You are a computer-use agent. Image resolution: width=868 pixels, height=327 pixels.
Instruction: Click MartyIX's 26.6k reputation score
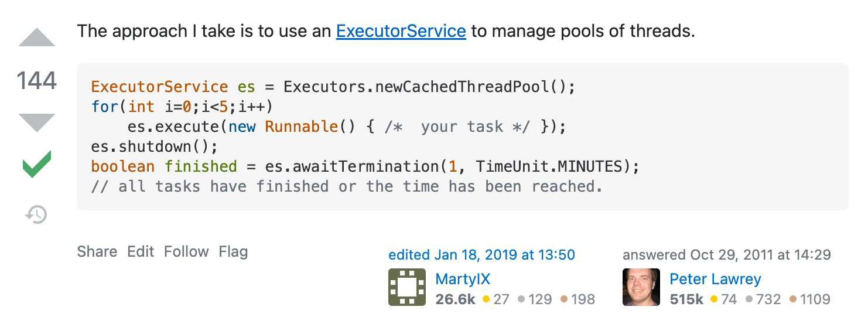click(455, 299)
